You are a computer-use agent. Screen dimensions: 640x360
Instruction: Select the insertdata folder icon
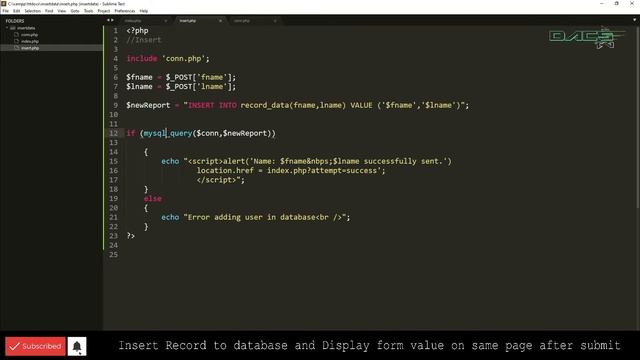(x=13, y=28)
